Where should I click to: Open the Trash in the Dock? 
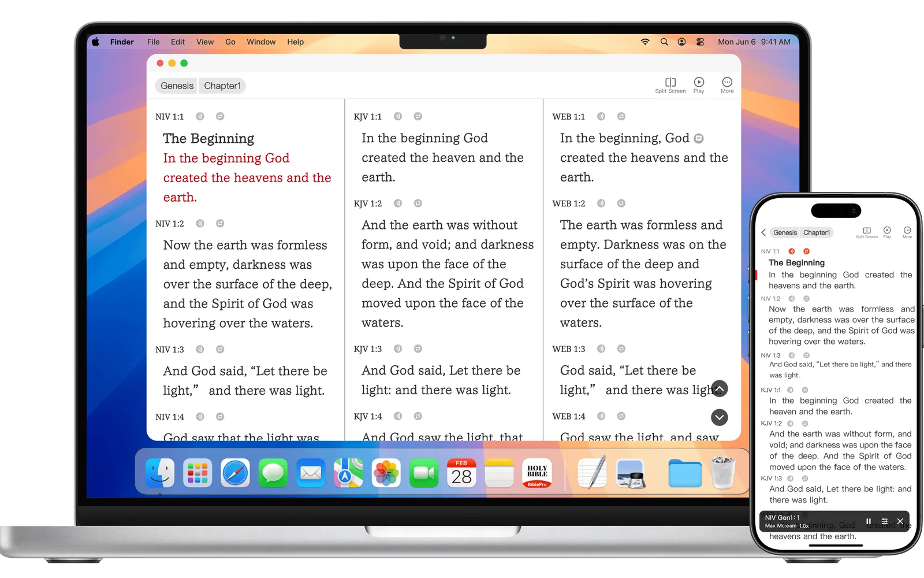click(x=723, y=473)
